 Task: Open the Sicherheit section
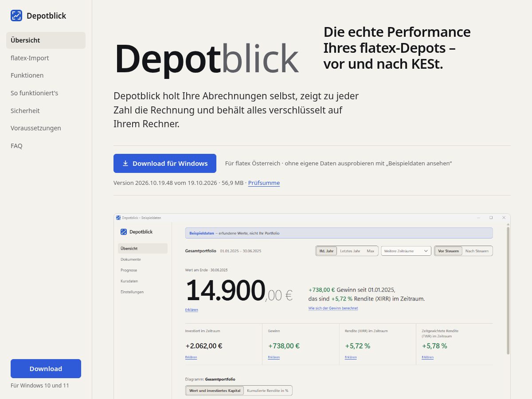[x=25, y=111]
